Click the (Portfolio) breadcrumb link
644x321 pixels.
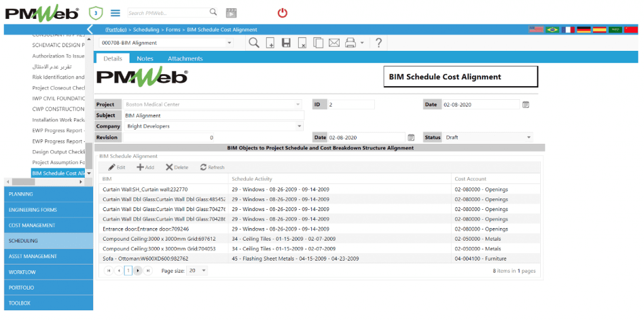(x=116, y=30)
